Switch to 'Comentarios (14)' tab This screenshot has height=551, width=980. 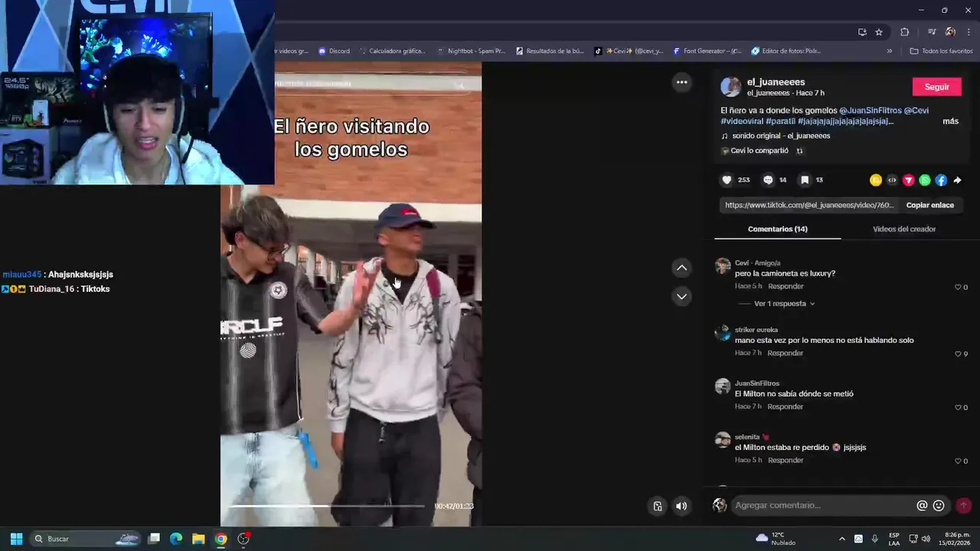coord(777,229)
